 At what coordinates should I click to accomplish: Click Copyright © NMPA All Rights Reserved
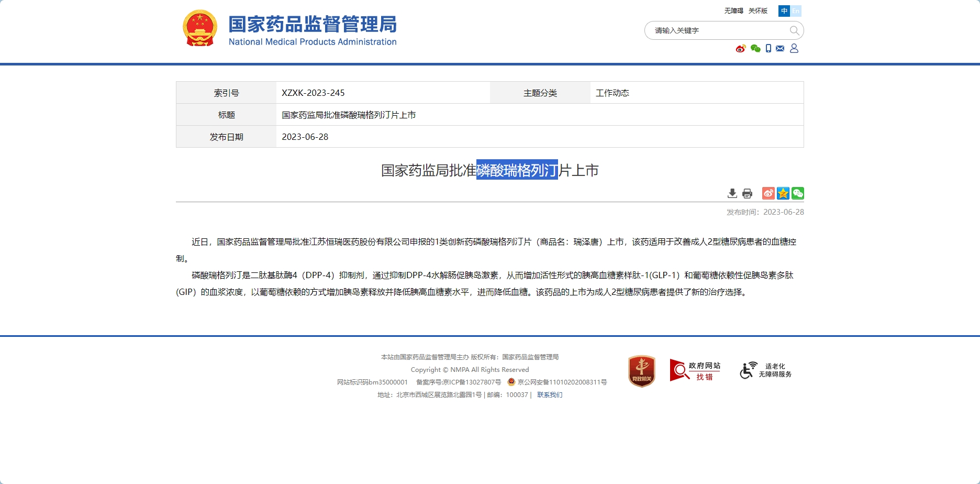coord(470,370)
